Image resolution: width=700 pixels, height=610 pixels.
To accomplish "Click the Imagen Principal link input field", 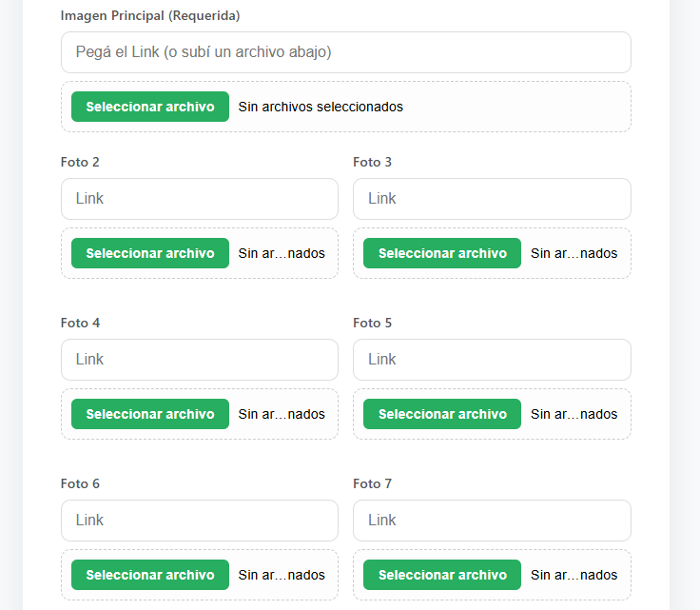I will (346, 52).
